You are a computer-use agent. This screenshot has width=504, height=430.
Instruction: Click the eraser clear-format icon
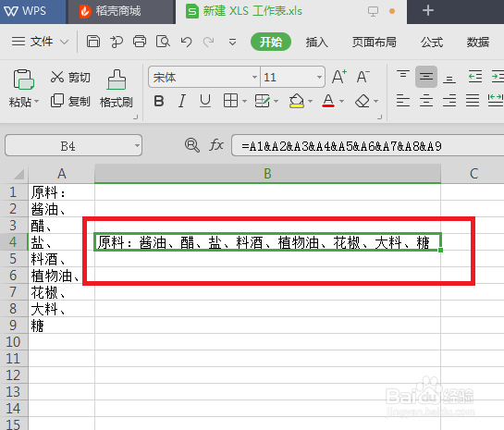coord(363,101)
